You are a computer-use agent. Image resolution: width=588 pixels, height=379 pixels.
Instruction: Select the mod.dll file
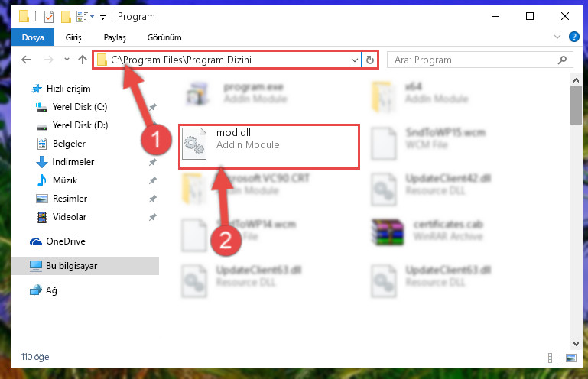point(269,147)
